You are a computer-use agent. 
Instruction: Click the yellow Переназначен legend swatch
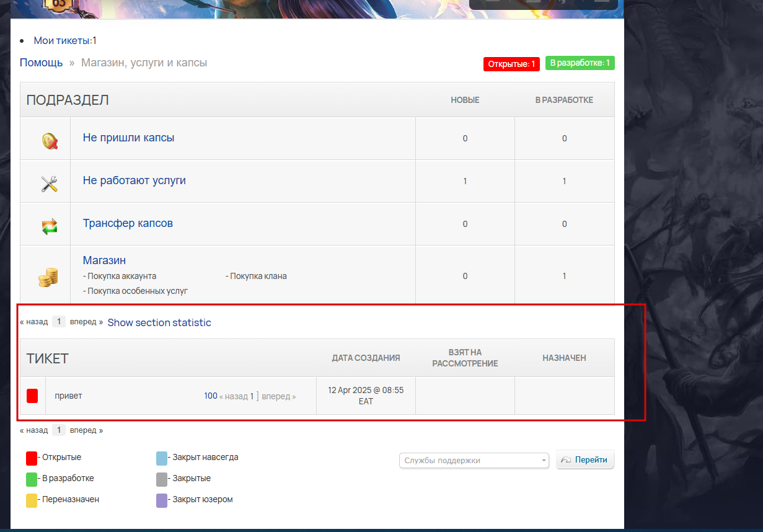(32, 500)
